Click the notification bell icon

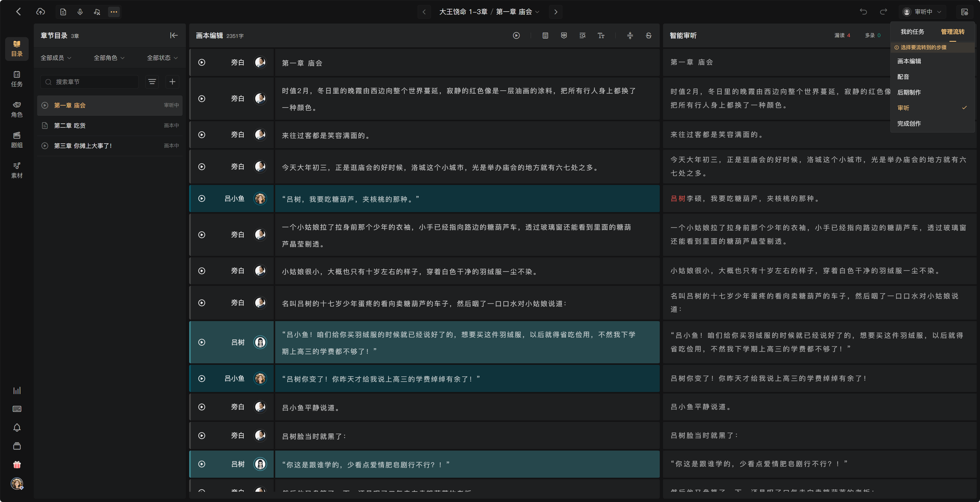(17, 428)
